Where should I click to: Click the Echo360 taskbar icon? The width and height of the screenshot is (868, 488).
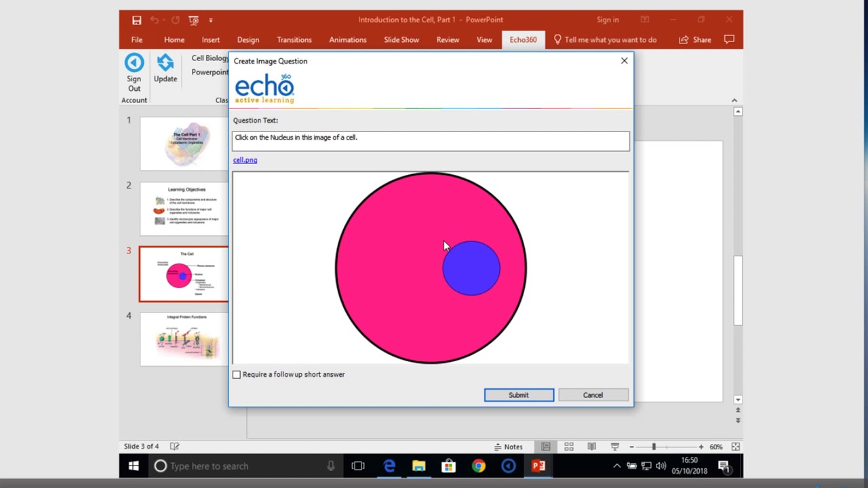pyautogui.click(x=509, y=466)
